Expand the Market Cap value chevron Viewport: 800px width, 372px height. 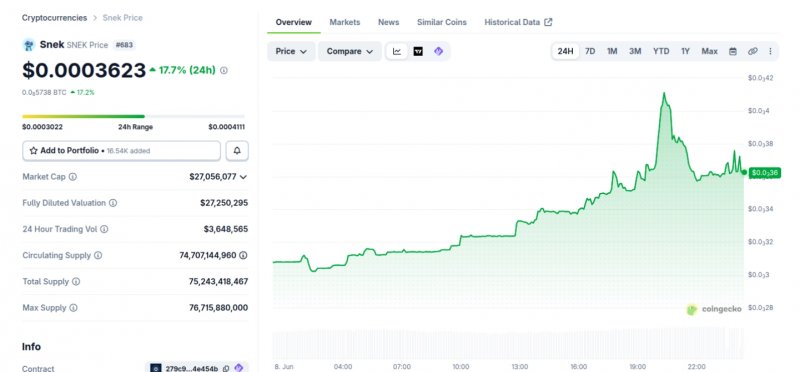coord(243,177)
